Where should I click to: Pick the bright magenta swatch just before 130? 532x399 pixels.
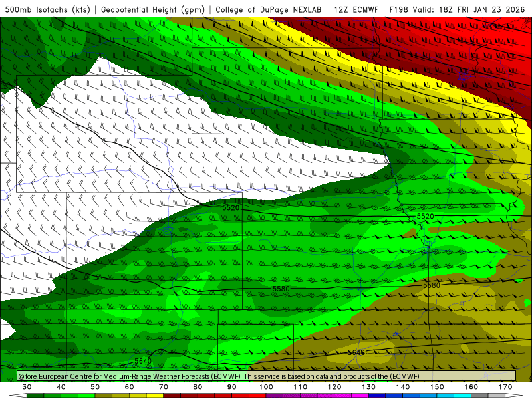(x=360, y=396)
